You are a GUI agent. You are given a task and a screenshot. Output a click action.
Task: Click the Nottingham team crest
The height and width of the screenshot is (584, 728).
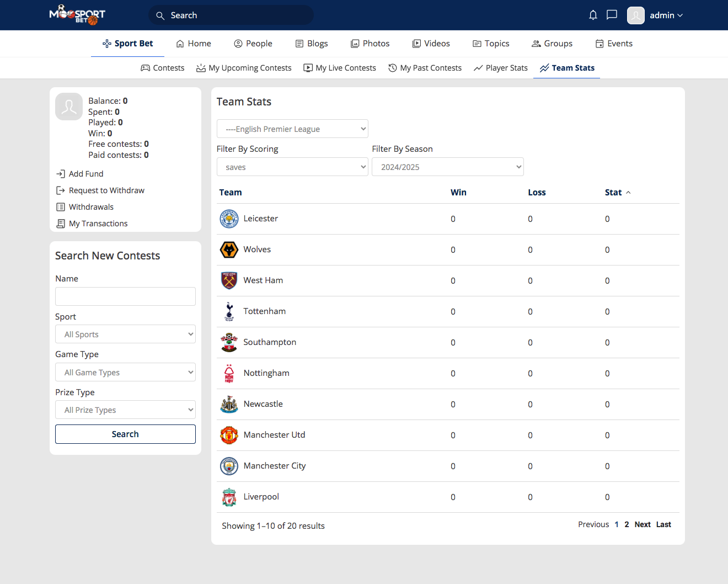point(229,373)
